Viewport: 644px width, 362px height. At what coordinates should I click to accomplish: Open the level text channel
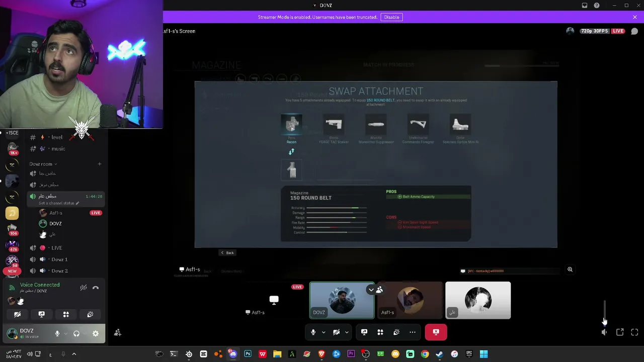point(56,137)
